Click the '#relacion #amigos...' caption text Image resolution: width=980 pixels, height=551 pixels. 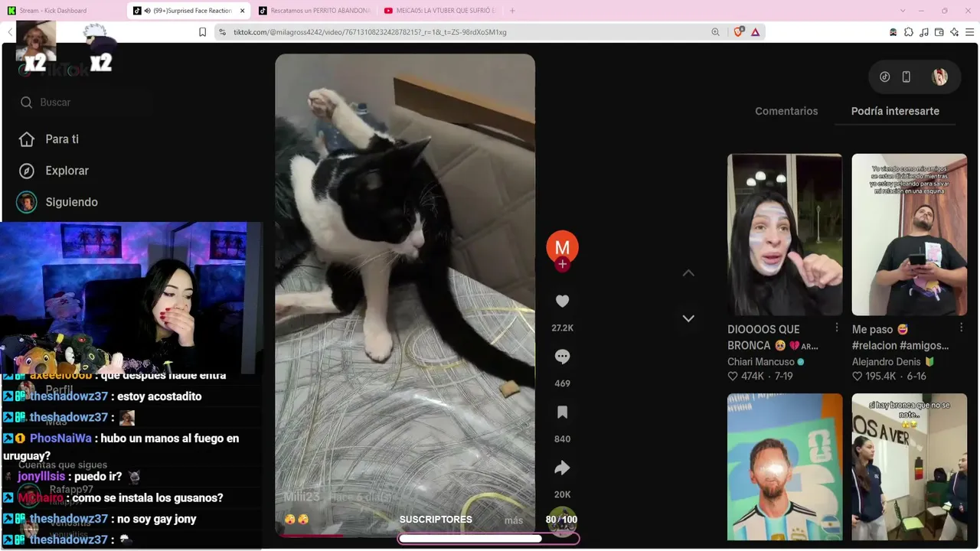(900, 346)
